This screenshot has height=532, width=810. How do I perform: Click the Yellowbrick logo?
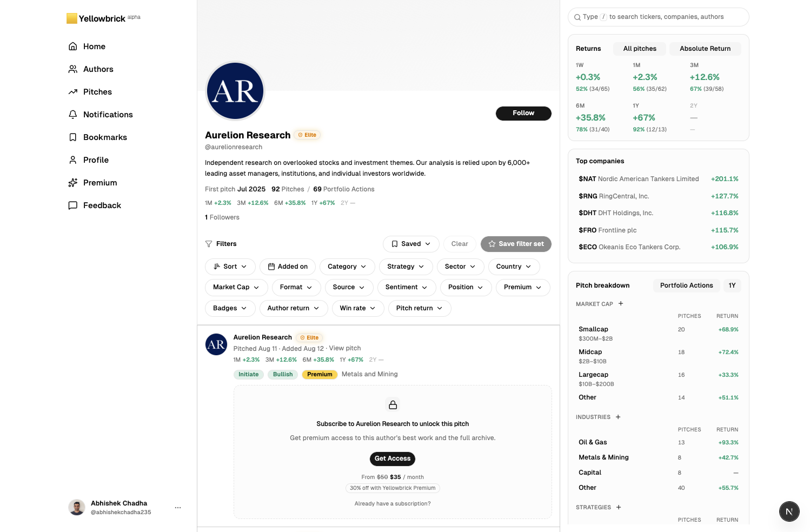coord(103,18)
